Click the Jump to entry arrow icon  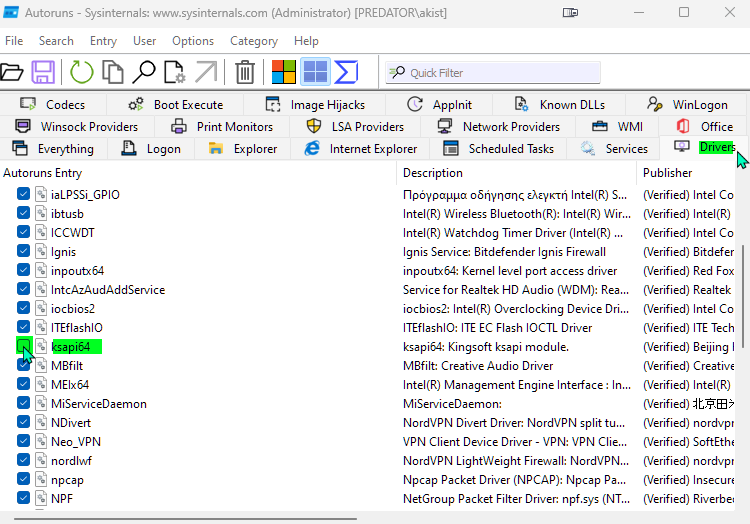(206, 72)
